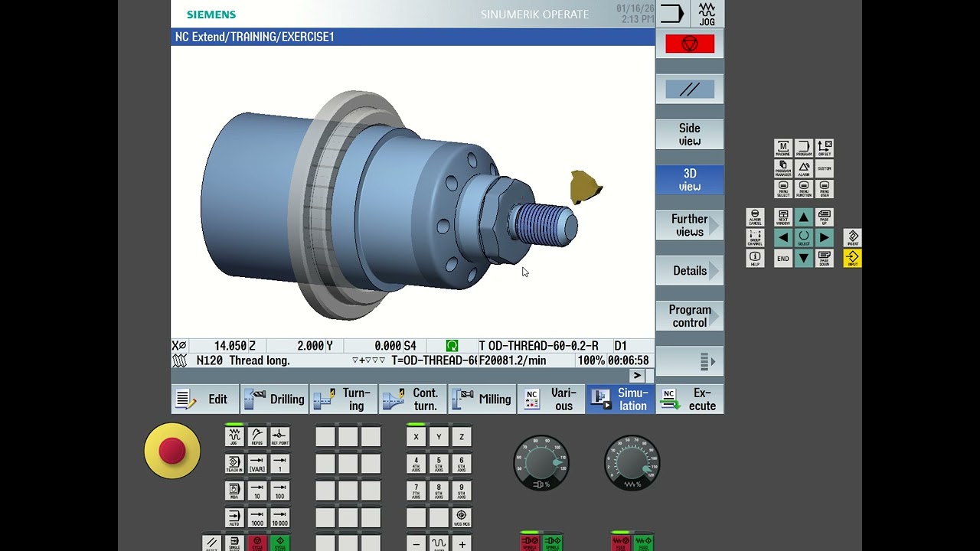The width and height of the screenshot is (980, 551).
Task: Open Further views submenu
Action: pos(690,225)
